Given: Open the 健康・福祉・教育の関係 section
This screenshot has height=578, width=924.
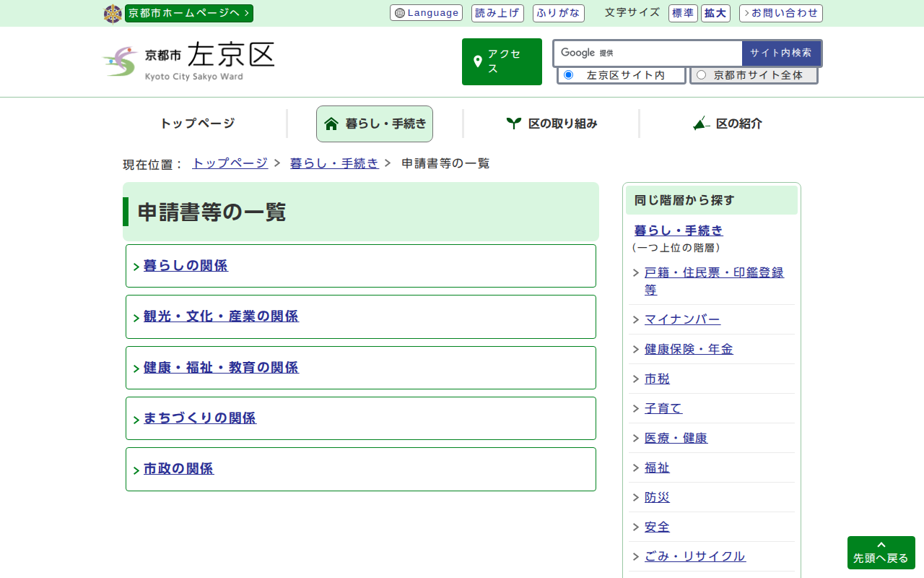Looking at the screenshot, I should 221,368.
